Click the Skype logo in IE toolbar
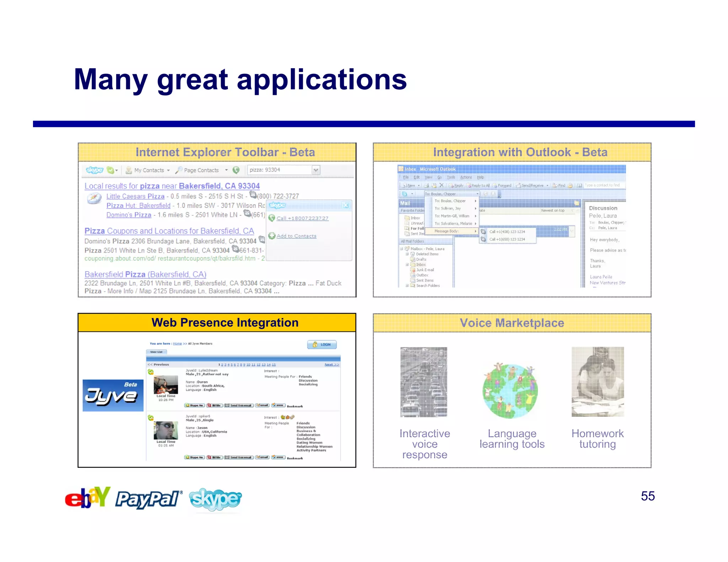The height and width of the screenshot is (562, 728). click(x=95, y=170)
